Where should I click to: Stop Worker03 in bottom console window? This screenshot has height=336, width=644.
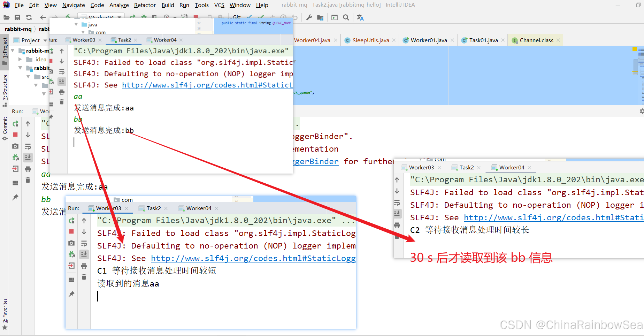(x=71, y=231)
